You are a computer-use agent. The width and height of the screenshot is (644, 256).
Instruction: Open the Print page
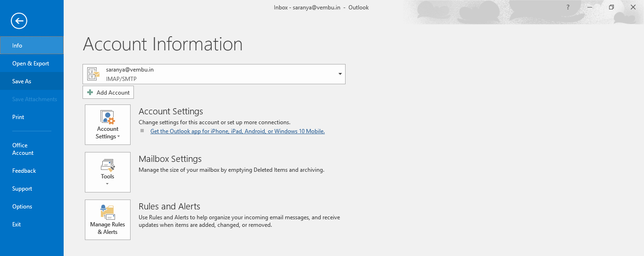pos(32,117)
